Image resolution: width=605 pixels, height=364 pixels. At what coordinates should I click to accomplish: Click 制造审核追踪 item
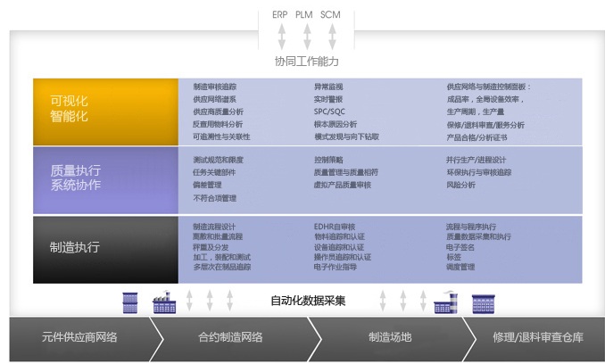click(215, 87)
